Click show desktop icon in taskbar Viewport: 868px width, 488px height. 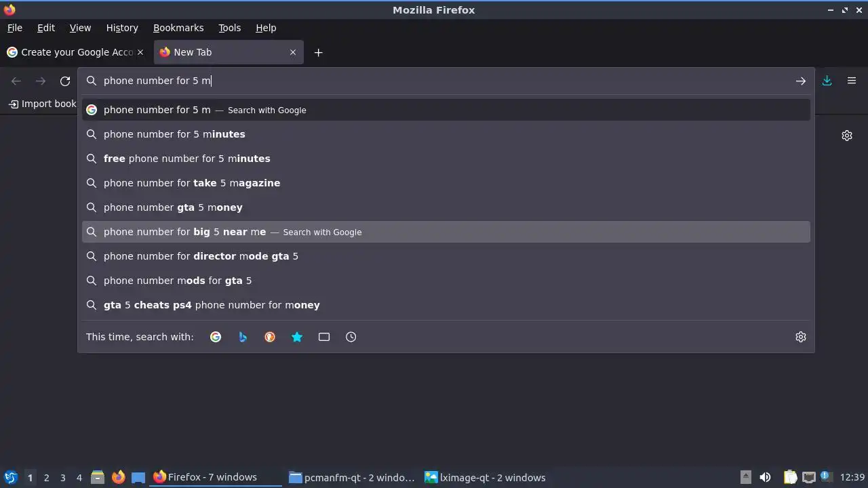tap(138, 477)
